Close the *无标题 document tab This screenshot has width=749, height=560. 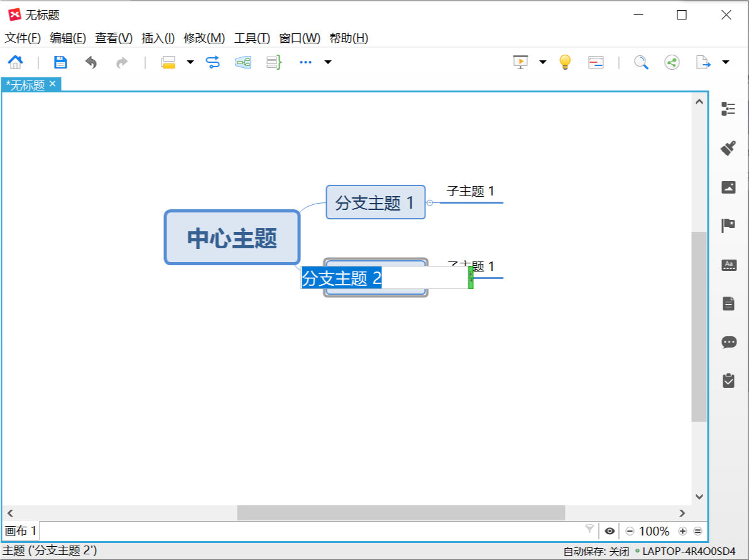coord(53,84)
